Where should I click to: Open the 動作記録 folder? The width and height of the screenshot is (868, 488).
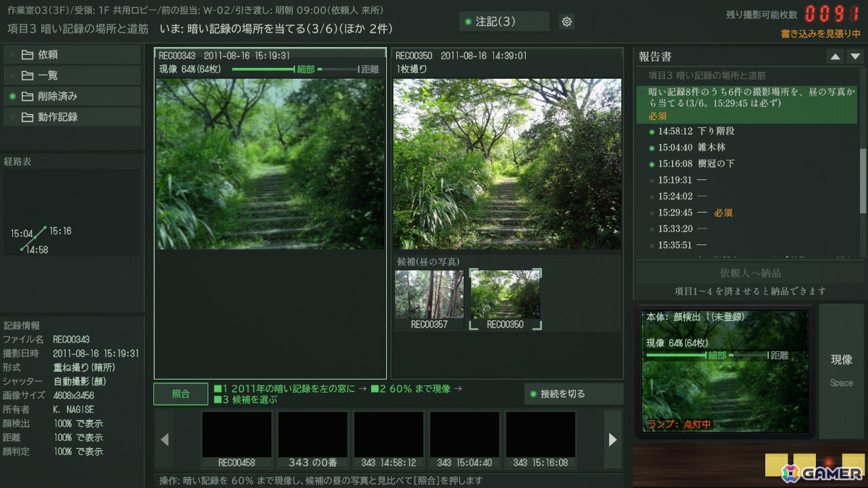pyautogui.click(x=72, y=117)
